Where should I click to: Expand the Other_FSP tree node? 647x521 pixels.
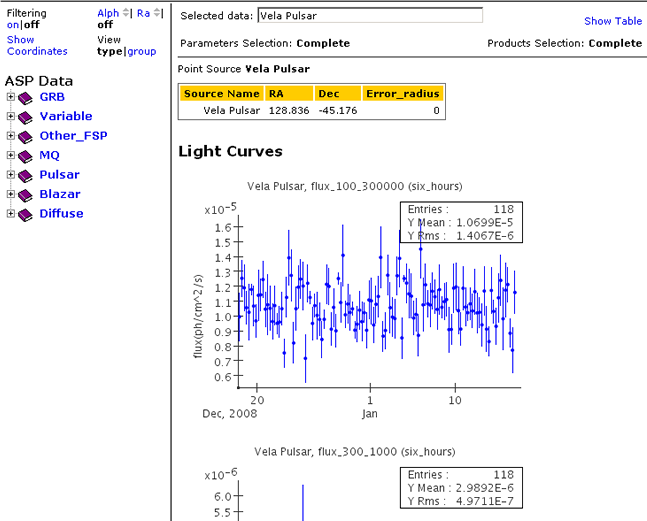click(11, 135)
